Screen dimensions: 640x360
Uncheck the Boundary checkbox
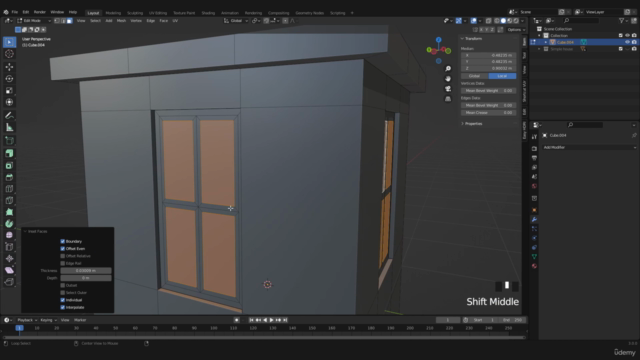[x=62, y=241]
